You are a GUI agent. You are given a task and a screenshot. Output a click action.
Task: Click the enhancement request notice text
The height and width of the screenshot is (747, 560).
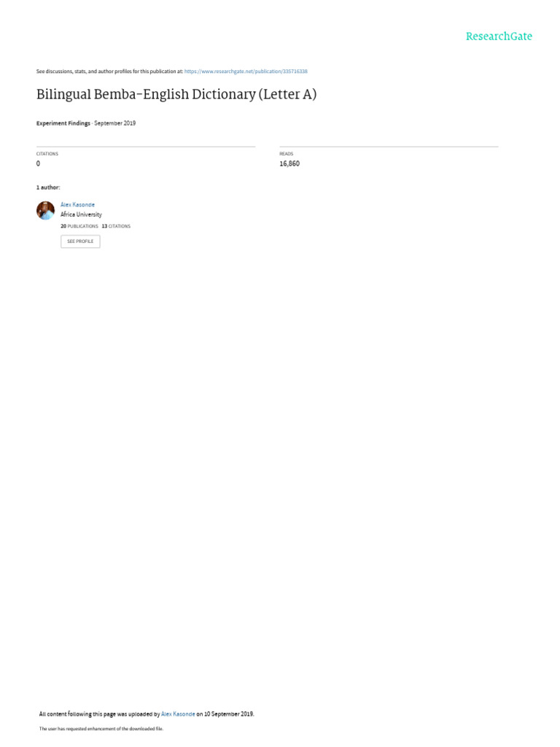click(101, 729)
